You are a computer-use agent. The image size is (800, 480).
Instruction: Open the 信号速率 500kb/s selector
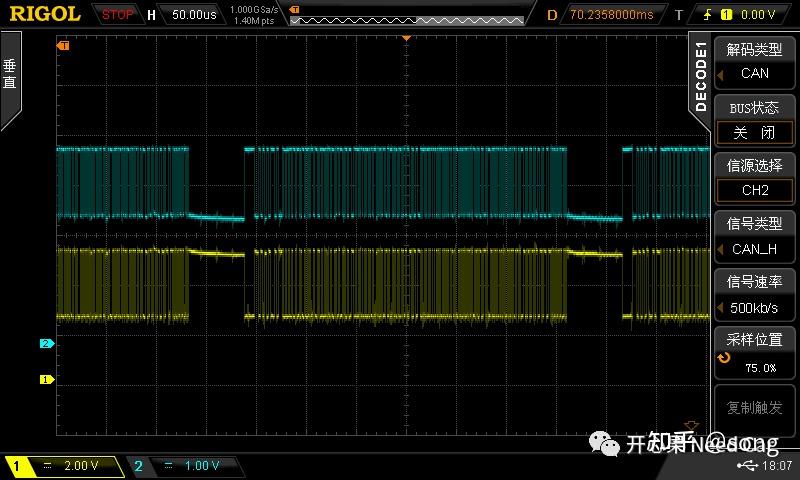click(755, 297)
